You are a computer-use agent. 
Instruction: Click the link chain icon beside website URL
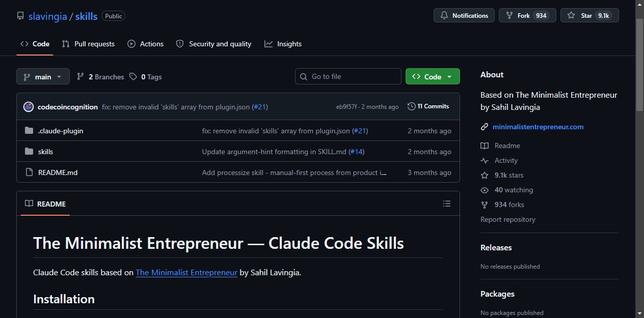coord(485,127)
